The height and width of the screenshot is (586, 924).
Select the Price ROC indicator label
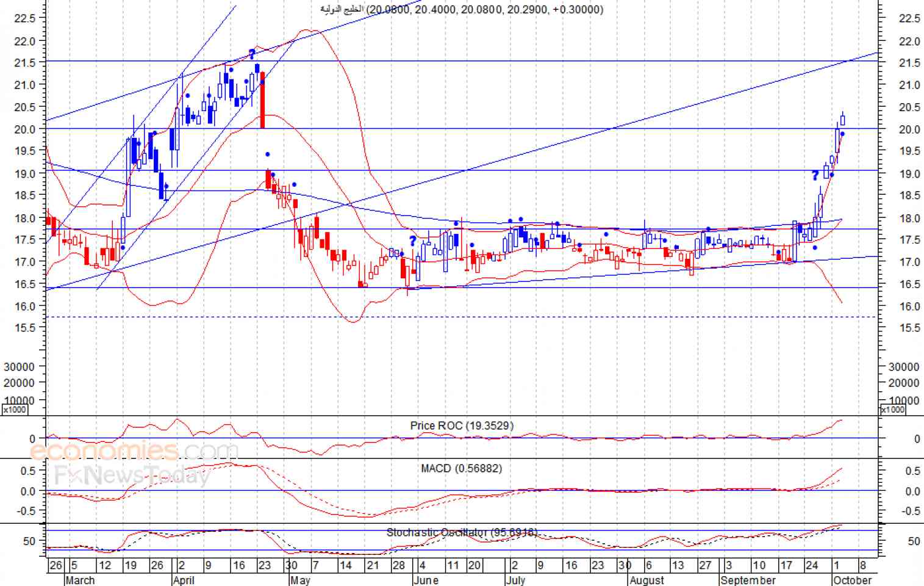coord(462,425)
